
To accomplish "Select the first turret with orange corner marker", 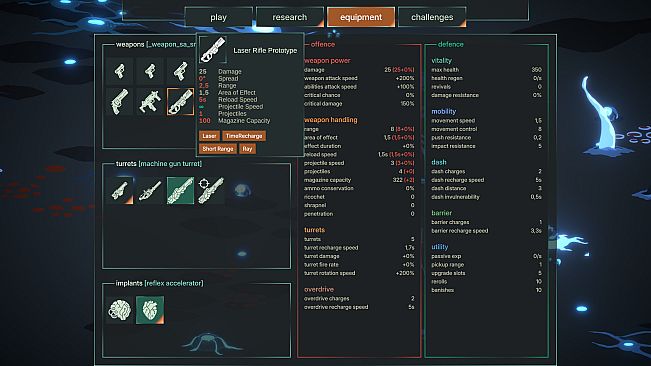I will click(120, 190).
